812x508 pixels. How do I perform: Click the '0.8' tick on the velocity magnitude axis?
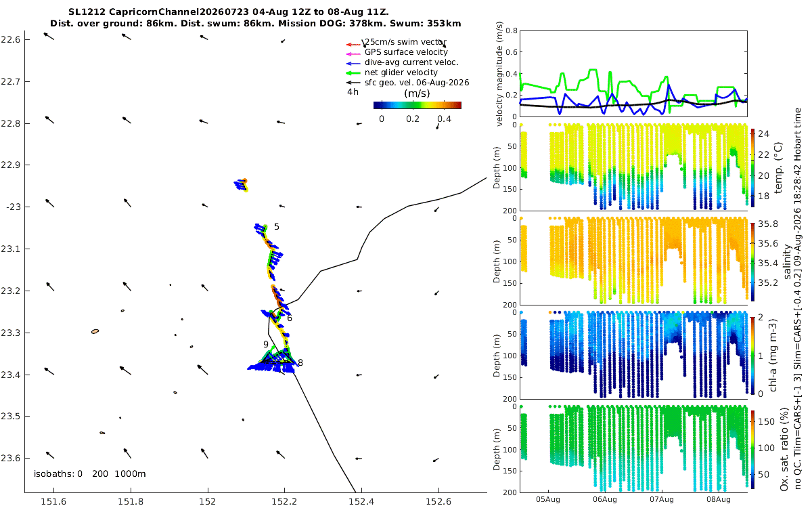coord(511,31)
